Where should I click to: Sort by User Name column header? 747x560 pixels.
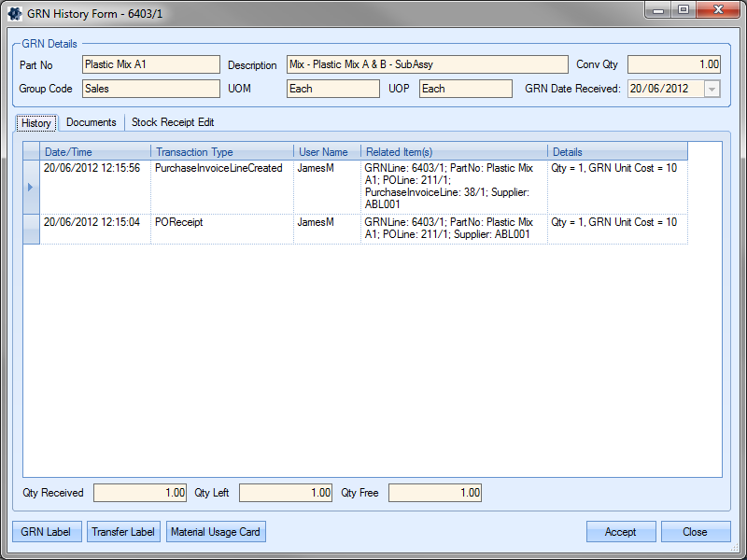(x=328, y=151)
